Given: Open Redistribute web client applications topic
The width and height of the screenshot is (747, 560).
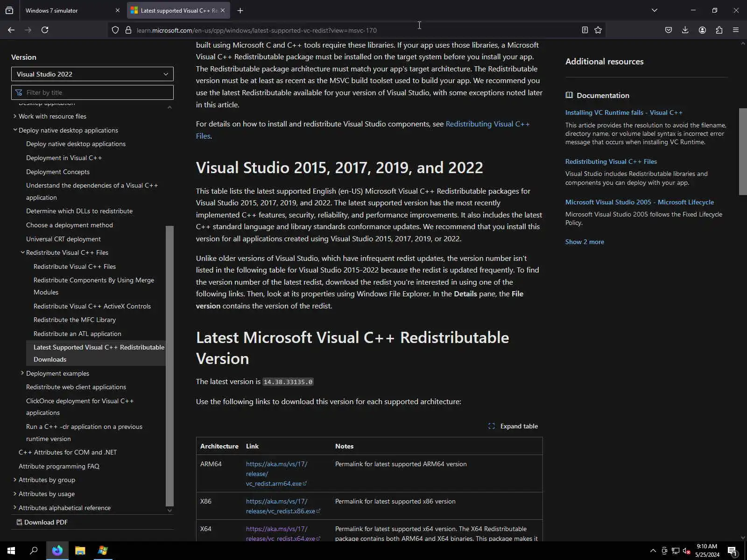Looking at the screenshot, I should (76, 387).
